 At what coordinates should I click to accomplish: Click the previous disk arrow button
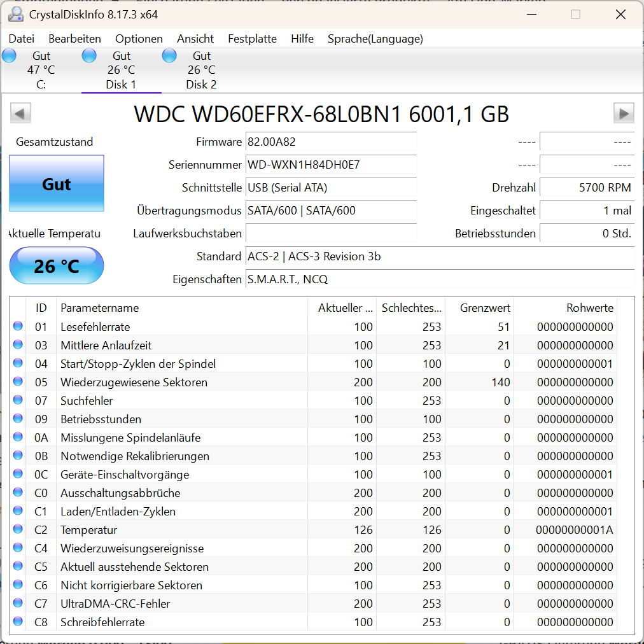[x=20, y=113]
